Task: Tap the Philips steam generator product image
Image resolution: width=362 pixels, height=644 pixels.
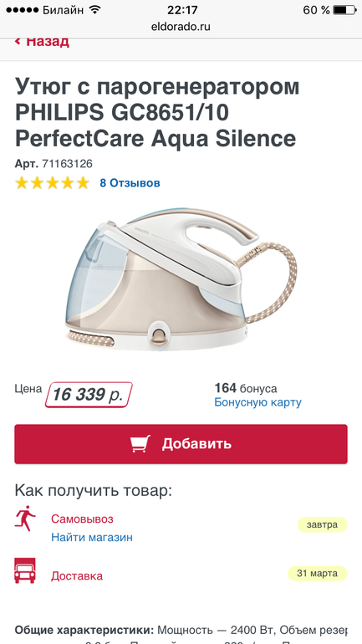Action: point(181,280)
